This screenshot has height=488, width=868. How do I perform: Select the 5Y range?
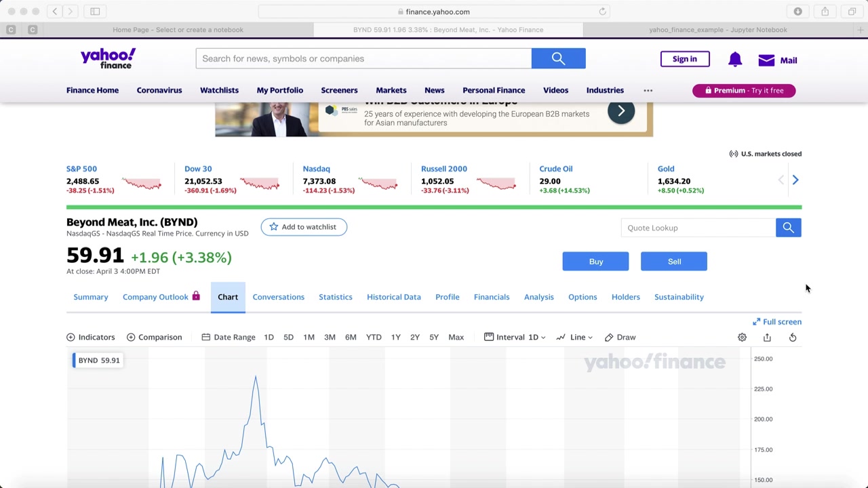tap(434, 337)
